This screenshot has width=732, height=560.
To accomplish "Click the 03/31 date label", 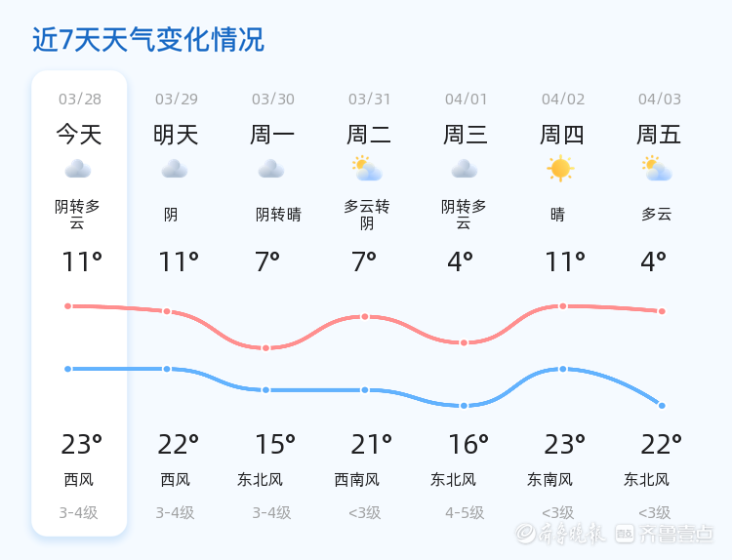I will pyautogui.click(x=369, y=99).
